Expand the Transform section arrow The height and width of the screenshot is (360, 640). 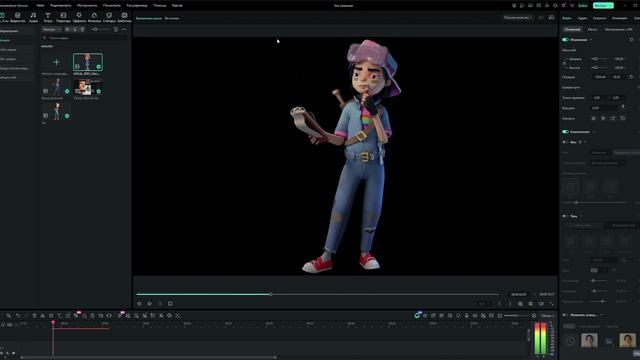click(x=591, y=40)
